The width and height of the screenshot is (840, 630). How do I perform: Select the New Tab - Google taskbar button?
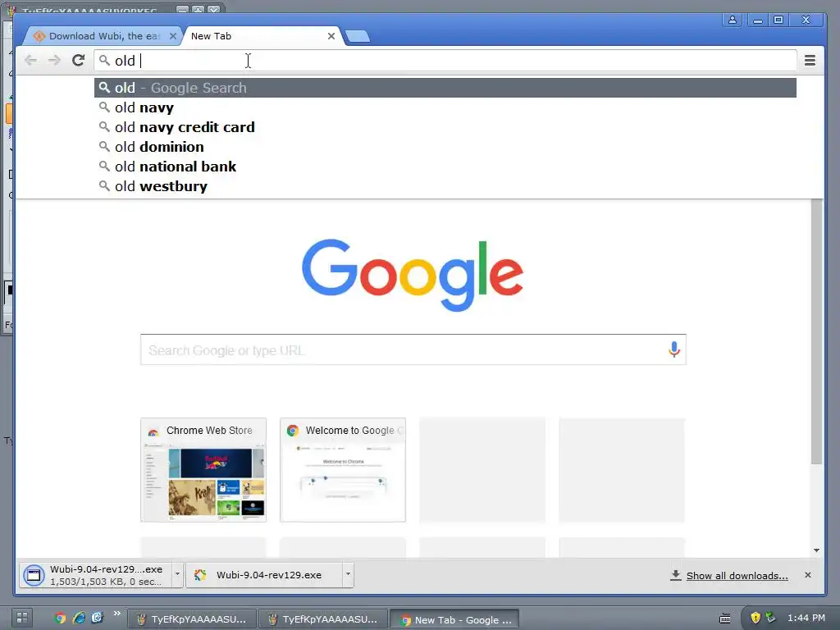point(454,619)
